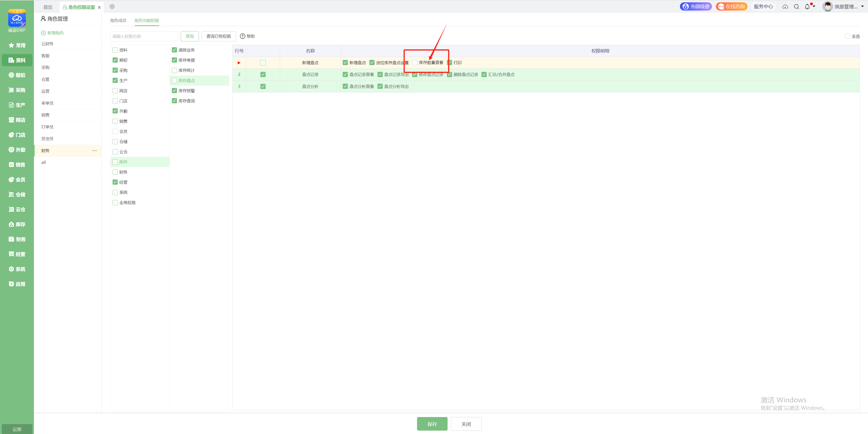Open the 系统 sidebar module

17,269
